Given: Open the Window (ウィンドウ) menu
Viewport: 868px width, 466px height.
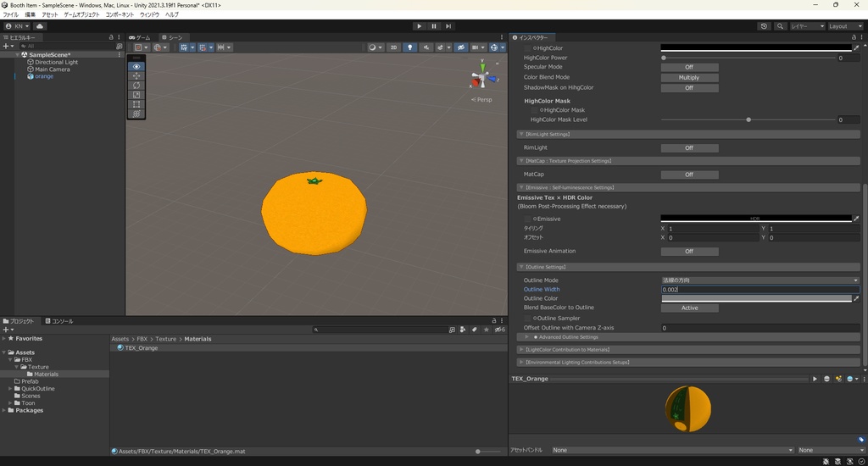Looking at the screenshot, I should click(x=149, y=15).
